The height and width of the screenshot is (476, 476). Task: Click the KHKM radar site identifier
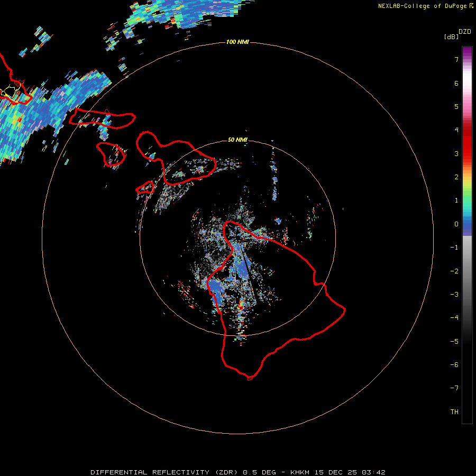click(300, 472)
